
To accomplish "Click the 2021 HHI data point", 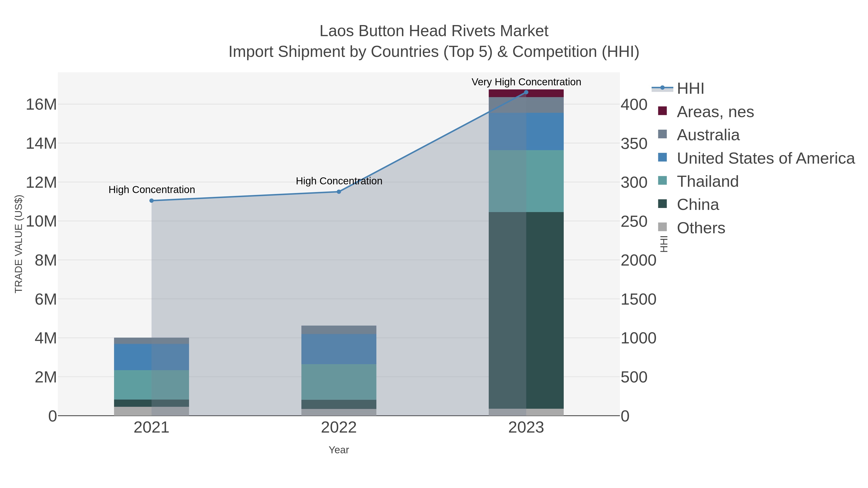I will [x=152, y=201].
